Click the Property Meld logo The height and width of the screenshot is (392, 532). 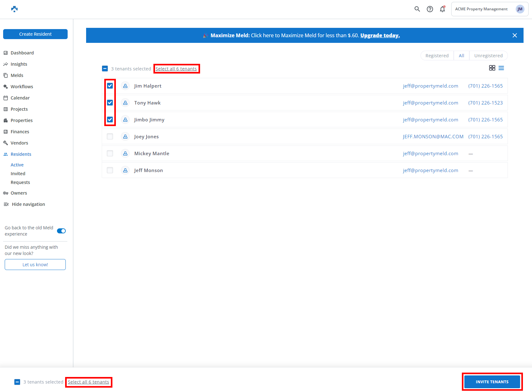coord(14,9)
